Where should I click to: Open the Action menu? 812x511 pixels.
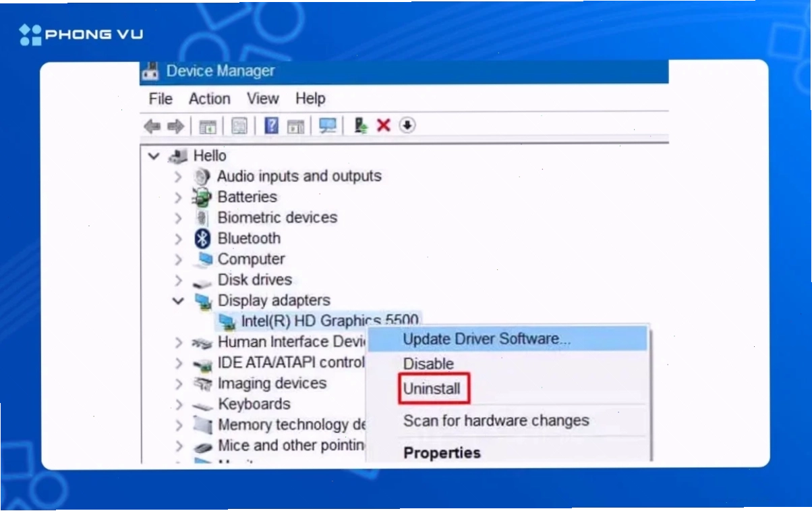(209, 99)
